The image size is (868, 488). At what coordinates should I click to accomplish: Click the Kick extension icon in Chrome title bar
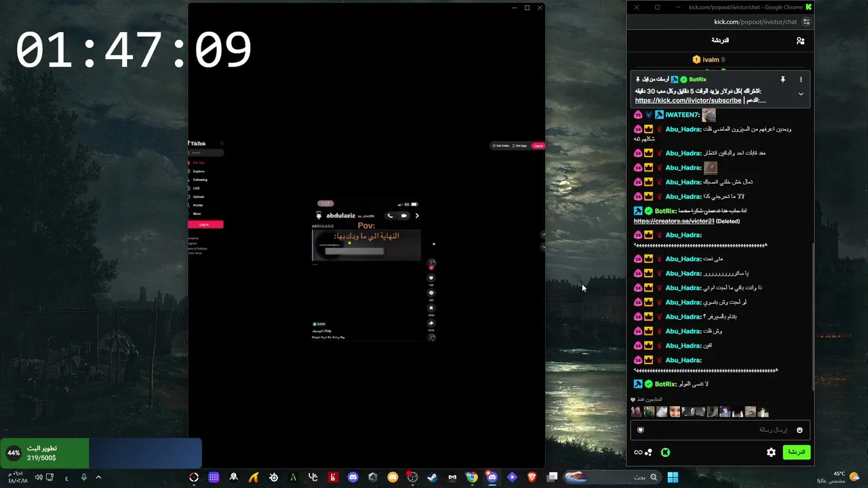pos(808,7)
